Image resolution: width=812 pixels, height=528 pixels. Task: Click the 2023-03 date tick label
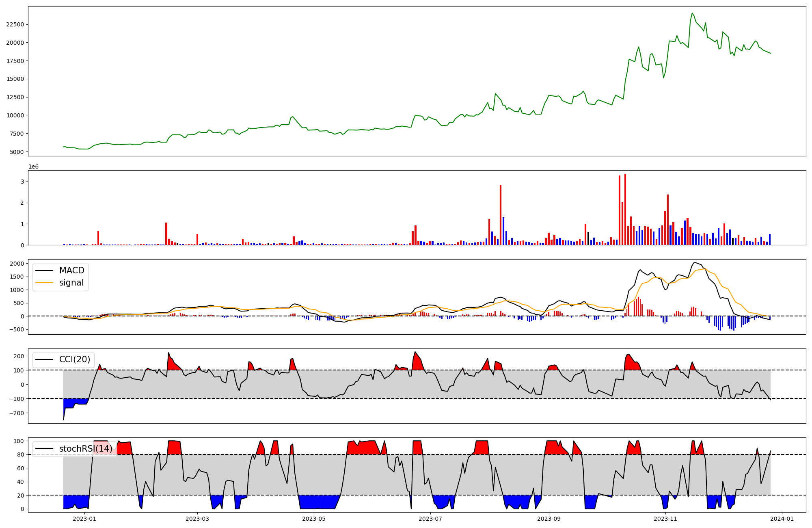point(197,519)
